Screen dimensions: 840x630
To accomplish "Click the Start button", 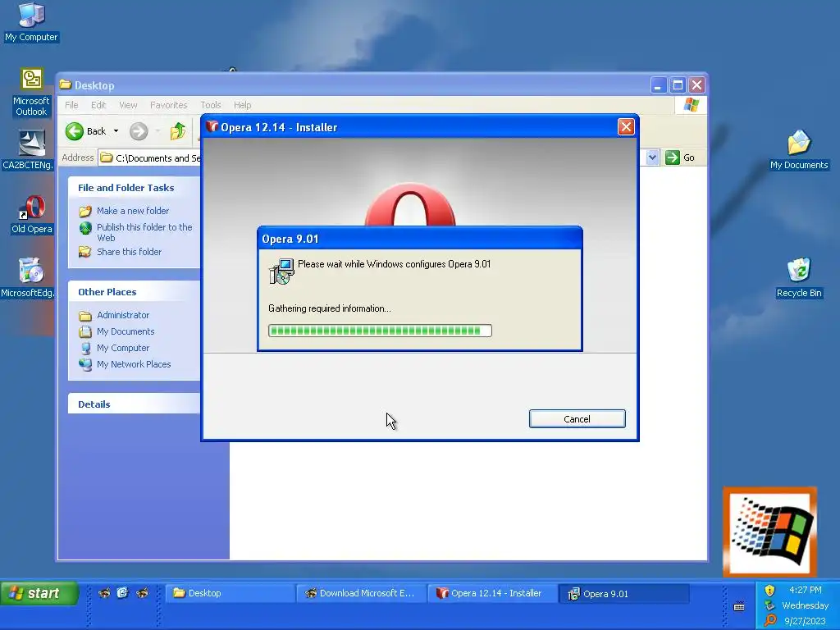I will (x=39, y=593).
